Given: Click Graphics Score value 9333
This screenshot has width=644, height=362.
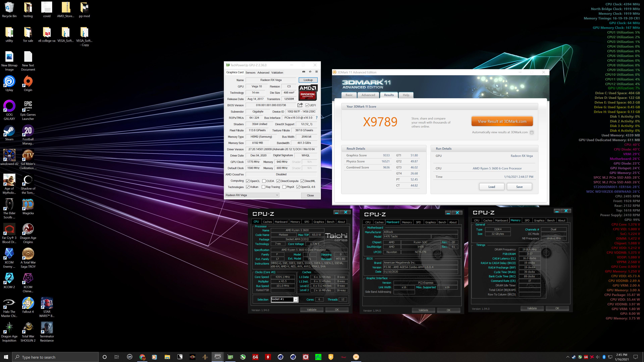Looking at the screenshot, I should (386, 155).
